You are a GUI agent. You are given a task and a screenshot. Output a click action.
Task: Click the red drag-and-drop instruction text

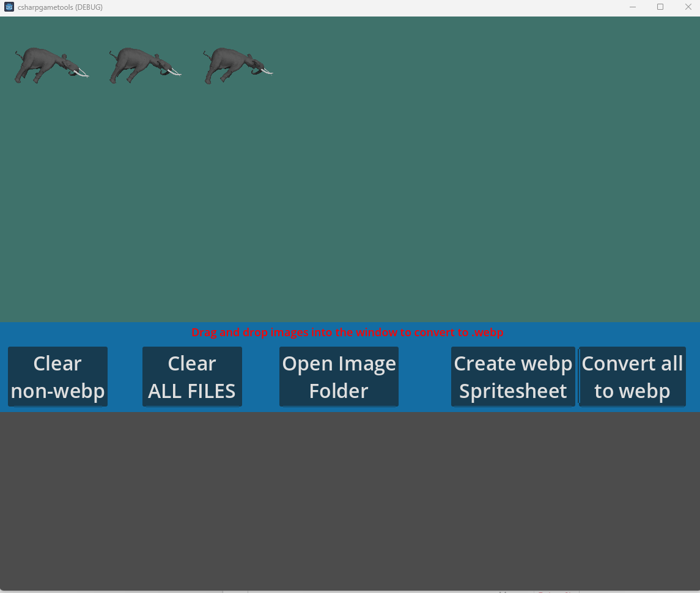(x=347, y=333)
